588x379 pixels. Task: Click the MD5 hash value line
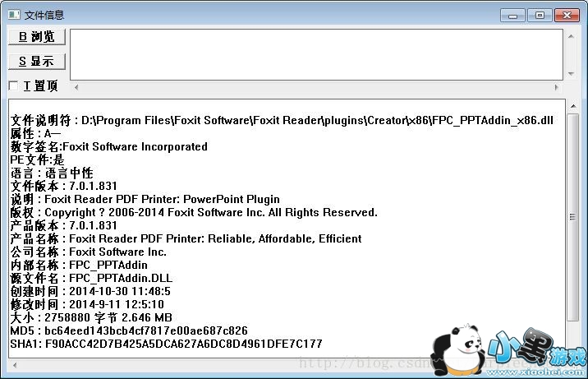[129, 330]
